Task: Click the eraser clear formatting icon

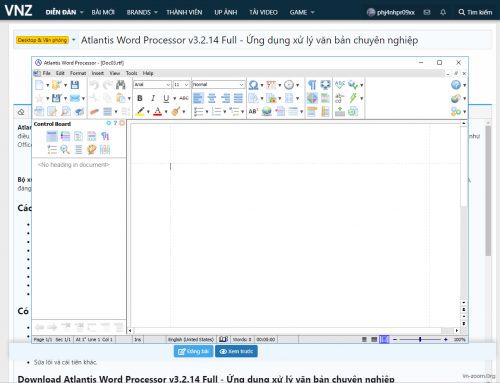Action: (x=94, y=111)
